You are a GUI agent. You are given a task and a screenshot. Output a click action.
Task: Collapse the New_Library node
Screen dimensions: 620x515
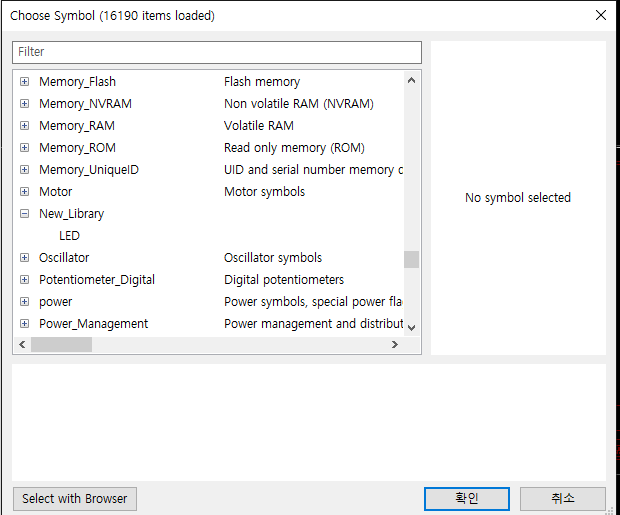point(25,214)
